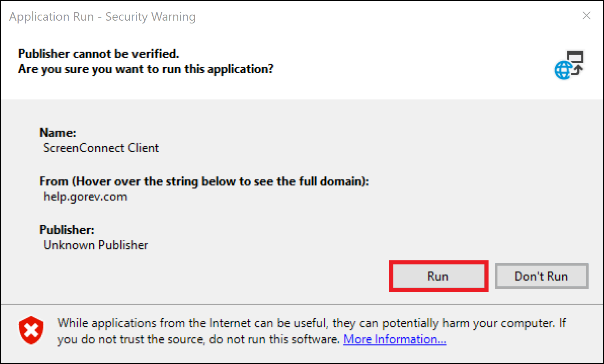
Task: Choose the Don't Run button
Action: pos(542,276)
